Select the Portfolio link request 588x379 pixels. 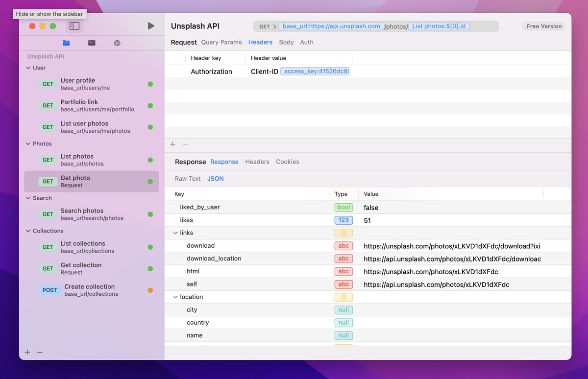92,105
